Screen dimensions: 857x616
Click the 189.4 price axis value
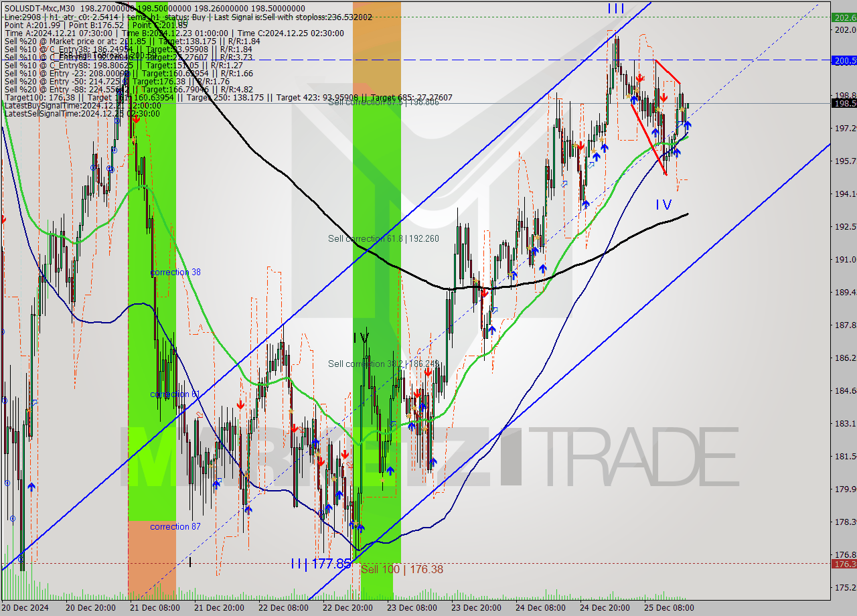click(845, 292)
